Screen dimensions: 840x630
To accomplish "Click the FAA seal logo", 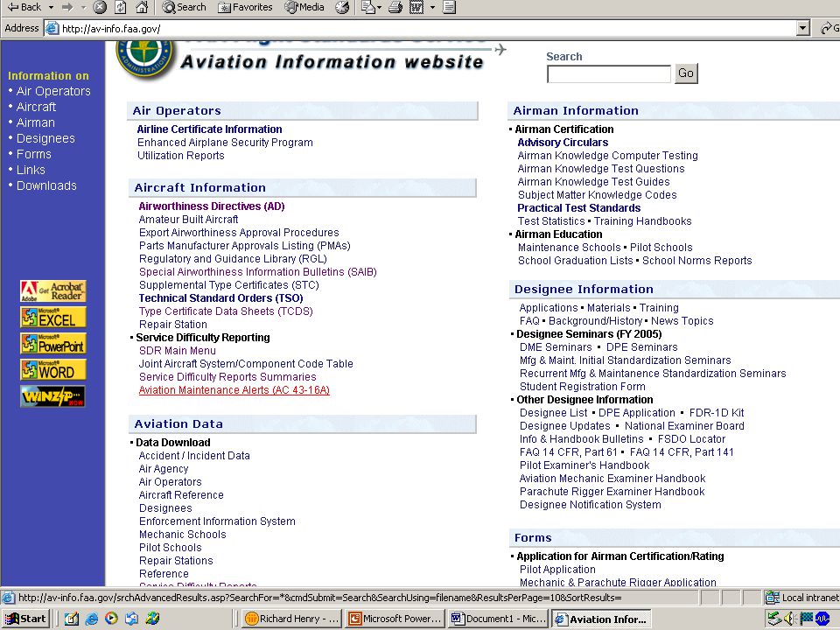I will (x=144, y=59).
